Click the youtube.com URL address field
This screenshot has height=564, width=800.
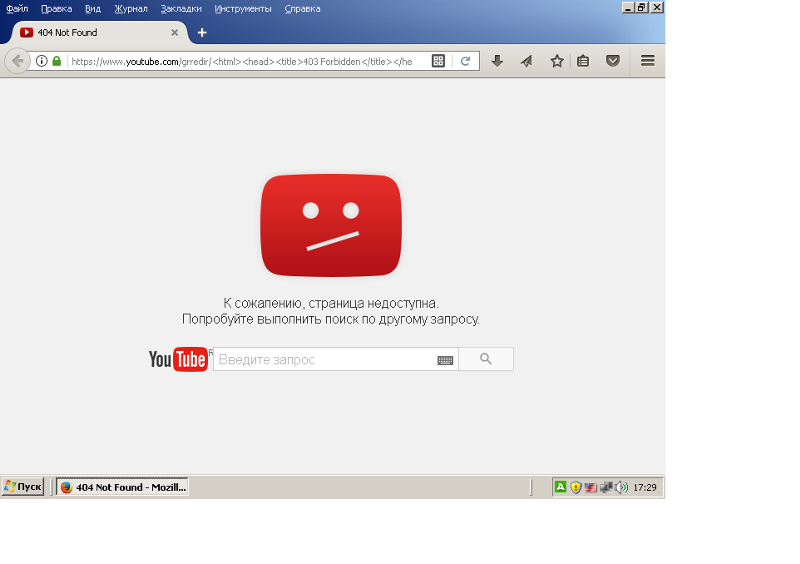coord(242,61)
